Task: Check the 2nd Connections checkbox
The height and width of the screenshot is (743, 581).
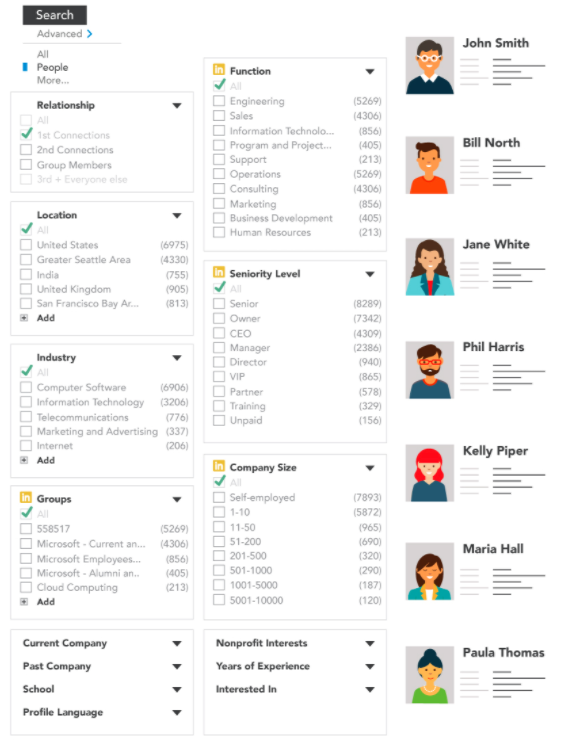Action: [26, 150]
